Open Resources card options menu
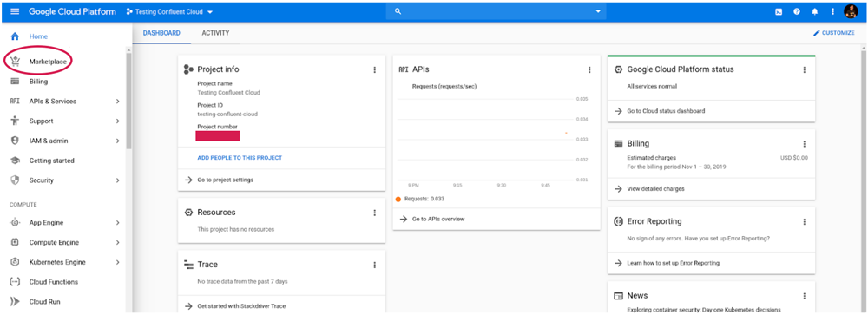 coord(374,213)
